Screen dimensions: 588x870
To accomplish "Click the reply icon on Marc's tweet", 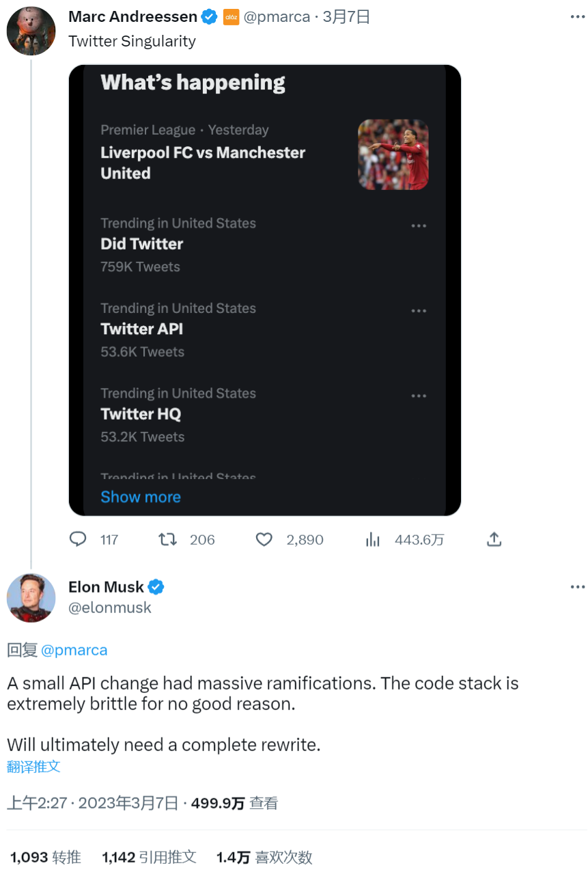I will click(79, 539).
